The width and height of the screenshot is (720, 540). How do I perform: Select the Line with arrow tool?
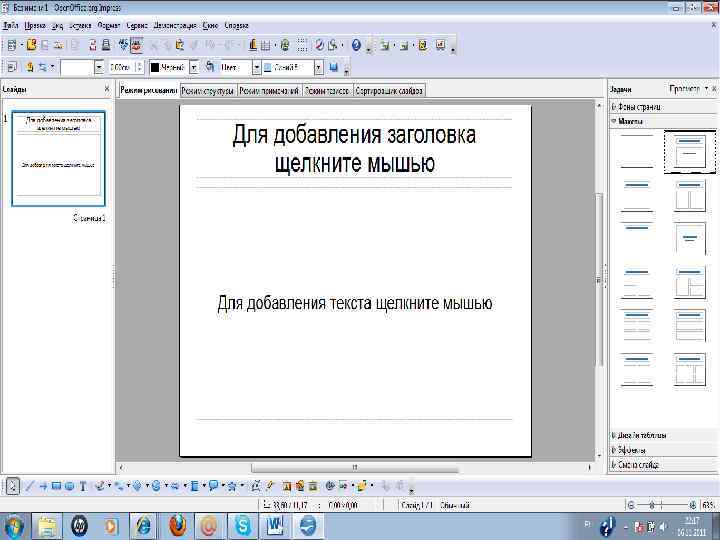[43, 486]
